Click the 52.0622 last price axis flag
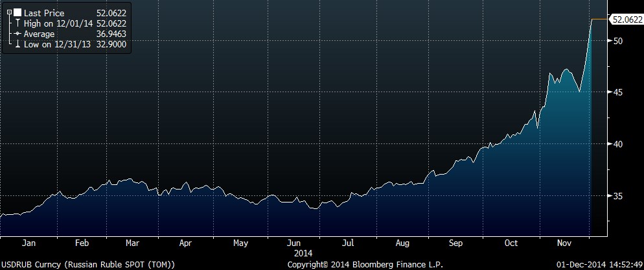 click(x=626, y=20)
